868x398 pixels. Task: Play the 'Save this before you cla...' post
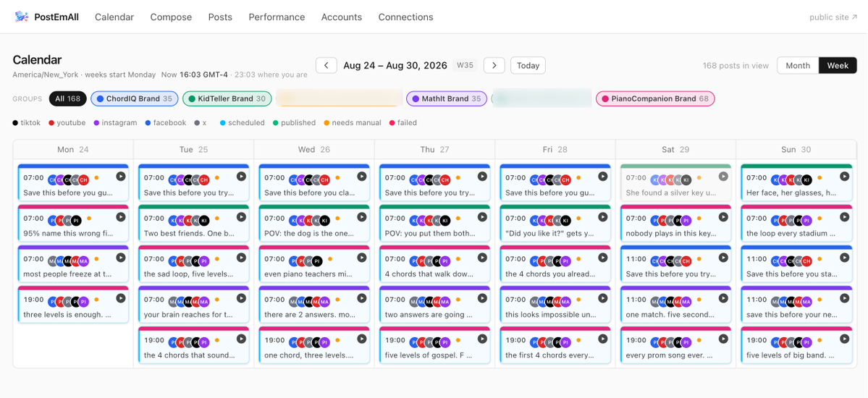361,176
